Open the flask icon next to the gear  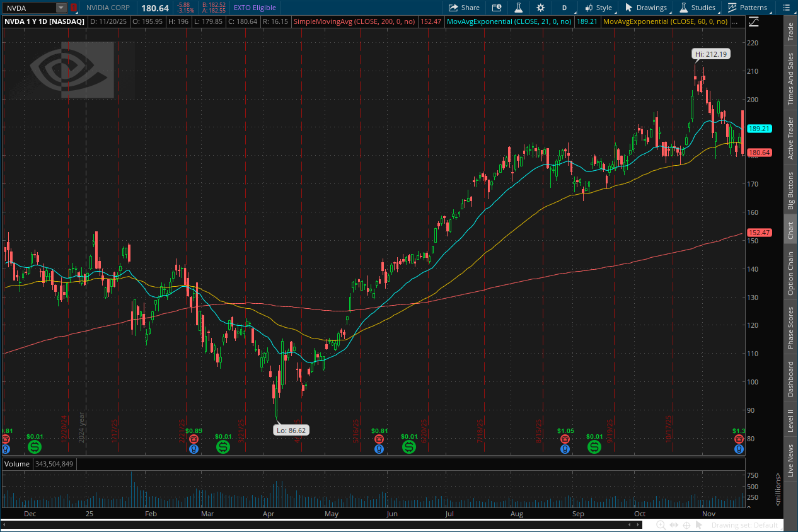pos(519,8)
